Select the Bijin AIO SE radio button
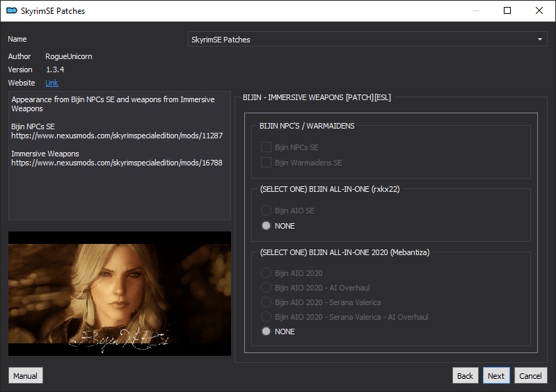556x392 pixels. (x=266, y=211)
